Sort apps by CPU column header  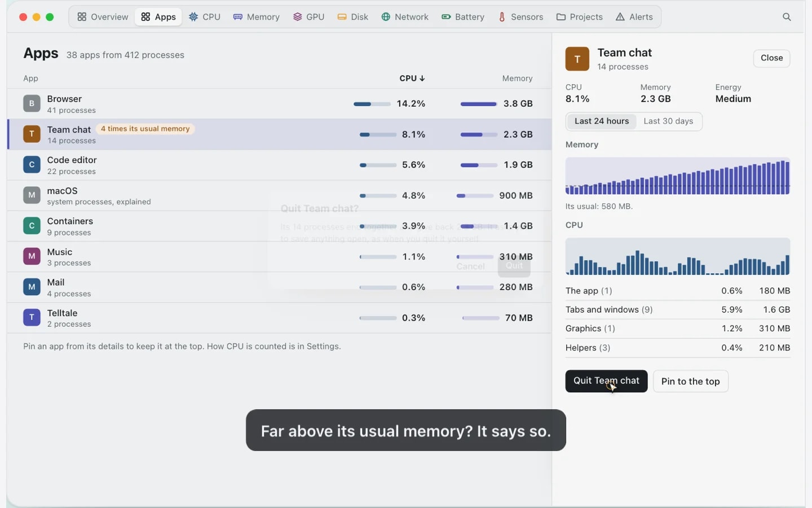pos(412,78)
